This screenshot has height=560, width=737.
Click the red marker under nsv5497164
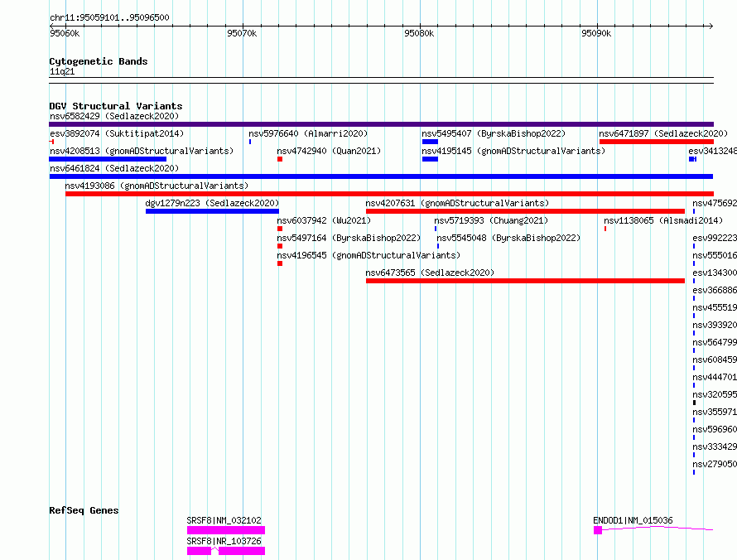point(280,246)
